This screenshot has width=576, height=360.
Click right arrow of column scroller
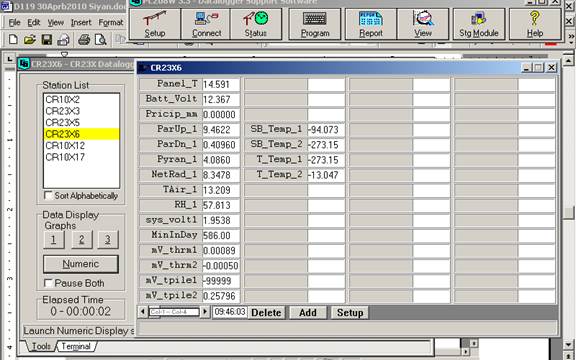205,312
